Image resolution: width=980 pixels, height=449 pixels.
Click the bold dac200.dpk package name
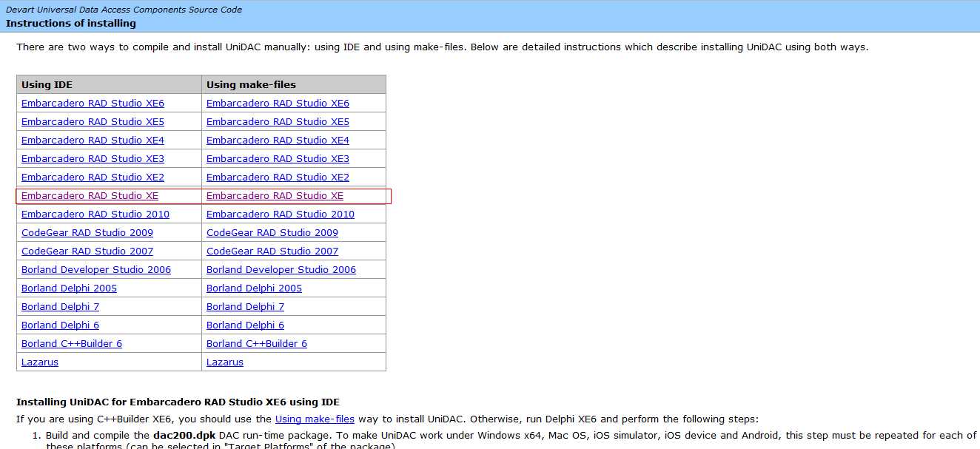pos(184,435)
